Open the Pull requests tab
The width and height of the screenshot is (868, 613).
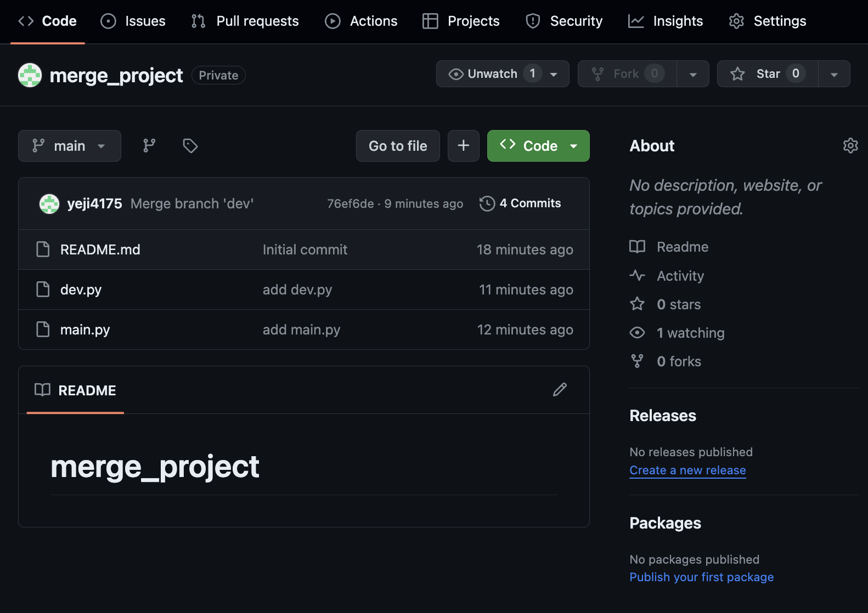click(245, 21)
